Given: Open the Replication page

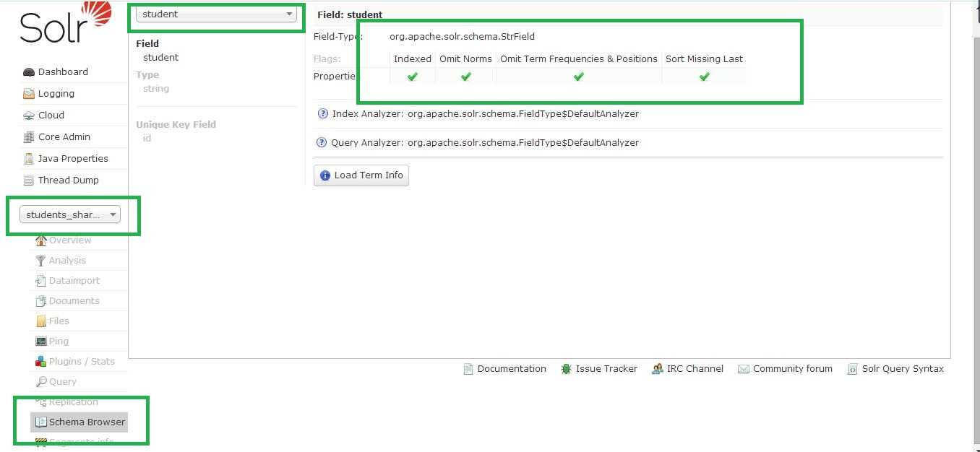Looking at the screenshot, I should (74, 401).
